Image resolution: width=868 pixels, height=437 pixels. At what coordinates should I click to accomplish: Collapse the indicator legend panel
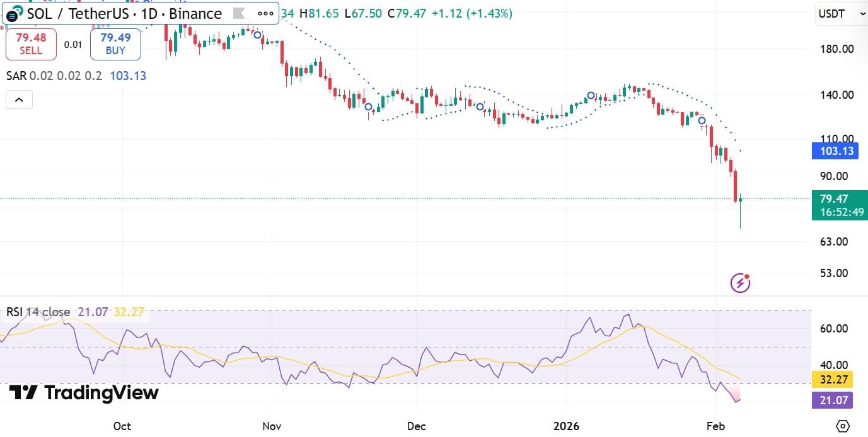(x=19, y=99)
